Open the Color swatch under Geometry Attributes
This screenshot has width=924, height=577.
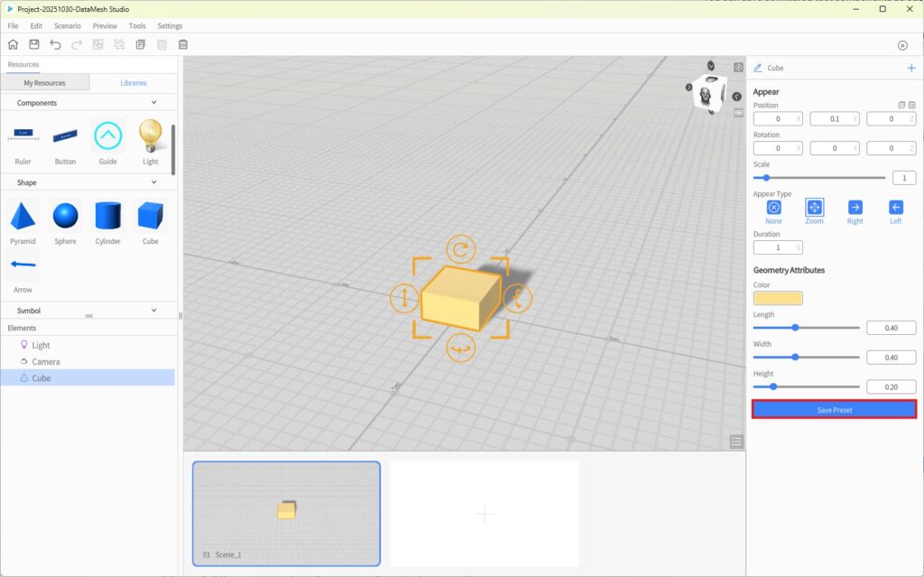point(778,298)
